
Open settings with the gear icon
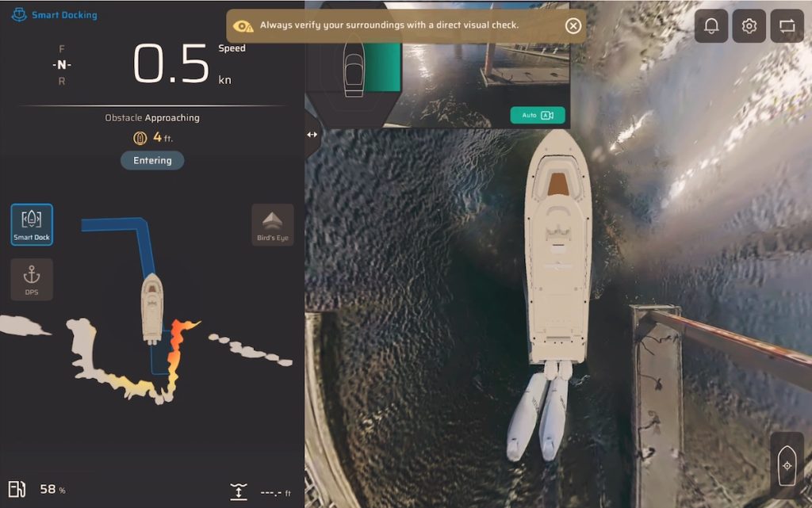click(749, 25)
